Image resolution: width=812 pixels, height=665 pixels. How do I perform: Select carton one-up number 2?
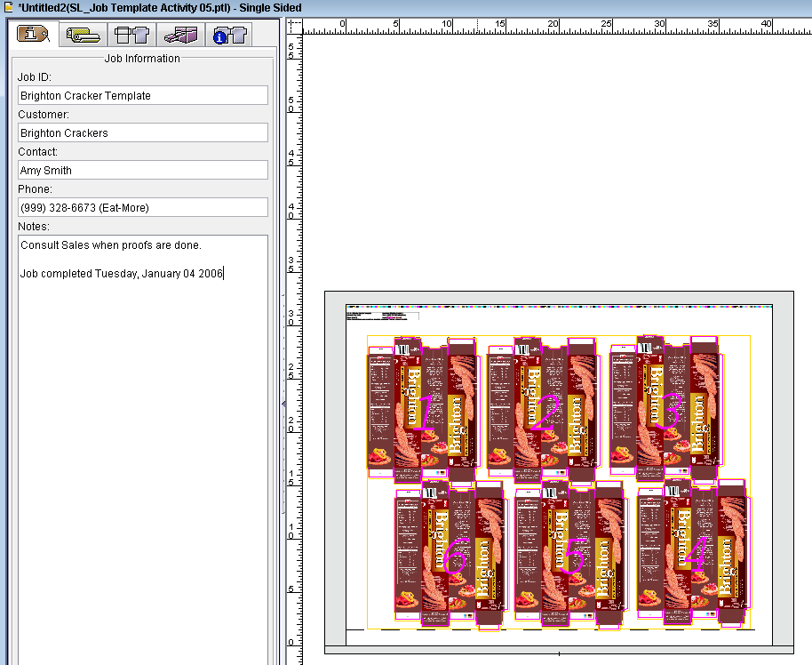click(x=544, y=410)
